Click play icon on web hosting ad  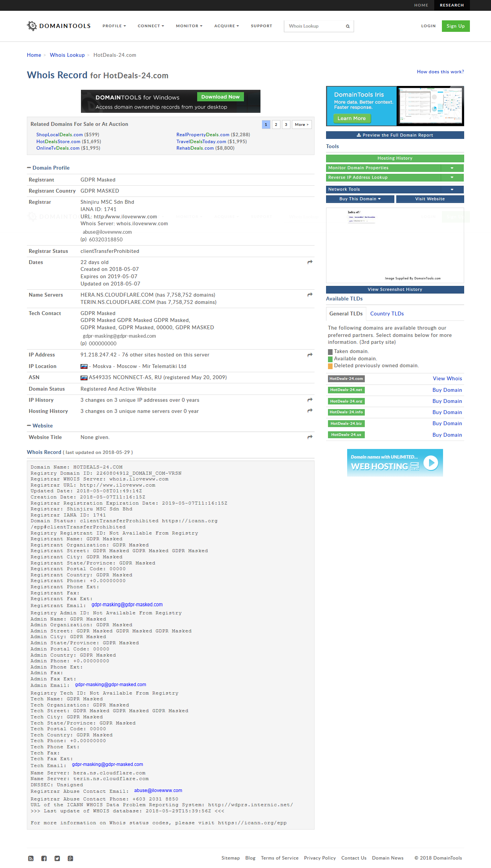(x=431, y=463)
